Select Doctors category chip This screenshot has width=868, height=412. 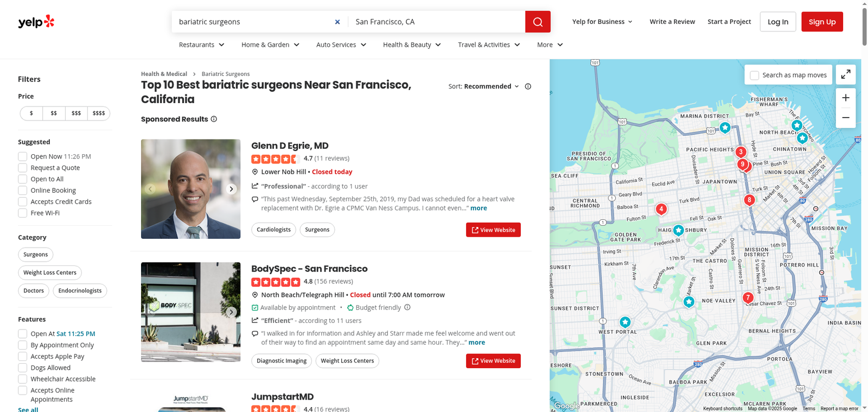click(x=34, y=291)
